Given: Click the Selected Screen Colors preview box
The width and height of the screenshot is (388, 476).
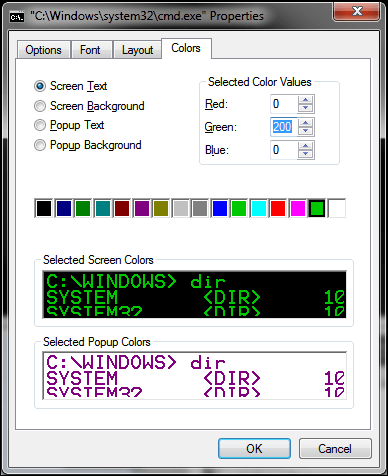Looking at the screenshot, I should 195,295.
